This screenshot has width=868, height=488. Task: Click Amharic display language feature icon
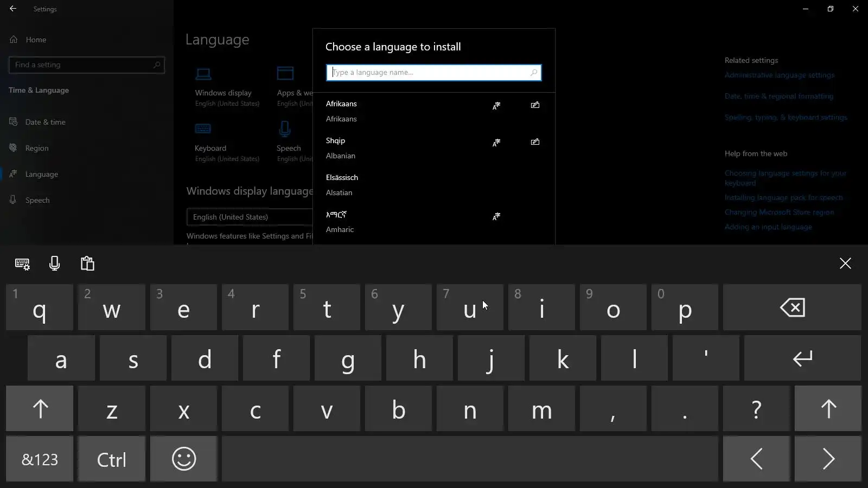(496, 216)
